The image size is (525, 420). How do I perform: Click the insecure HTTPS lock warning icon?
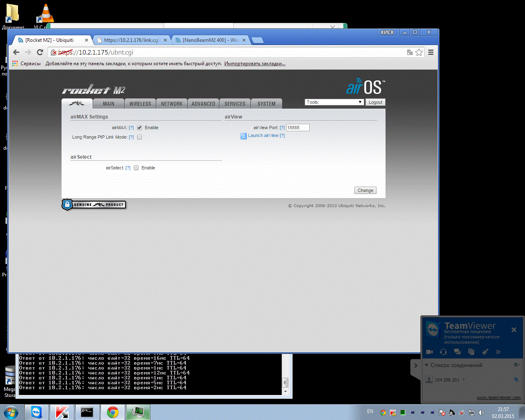[x=53, y=52]
